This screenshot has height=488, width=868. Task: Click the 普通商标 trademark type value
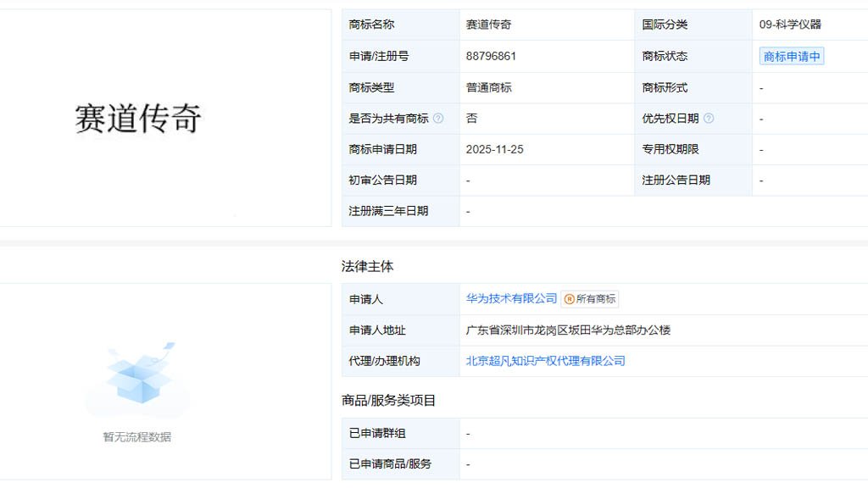[488, 88]
